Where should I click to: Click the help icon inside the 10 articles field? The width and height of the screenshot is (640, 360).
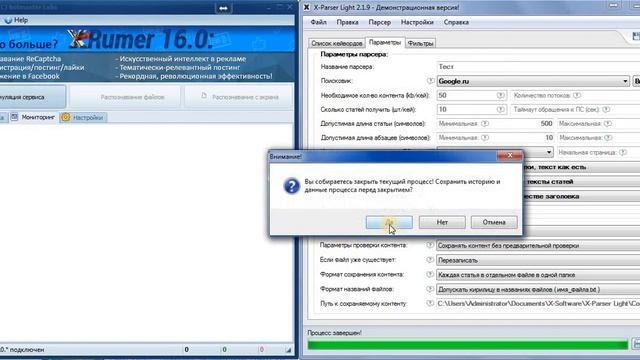coord(500,109)
